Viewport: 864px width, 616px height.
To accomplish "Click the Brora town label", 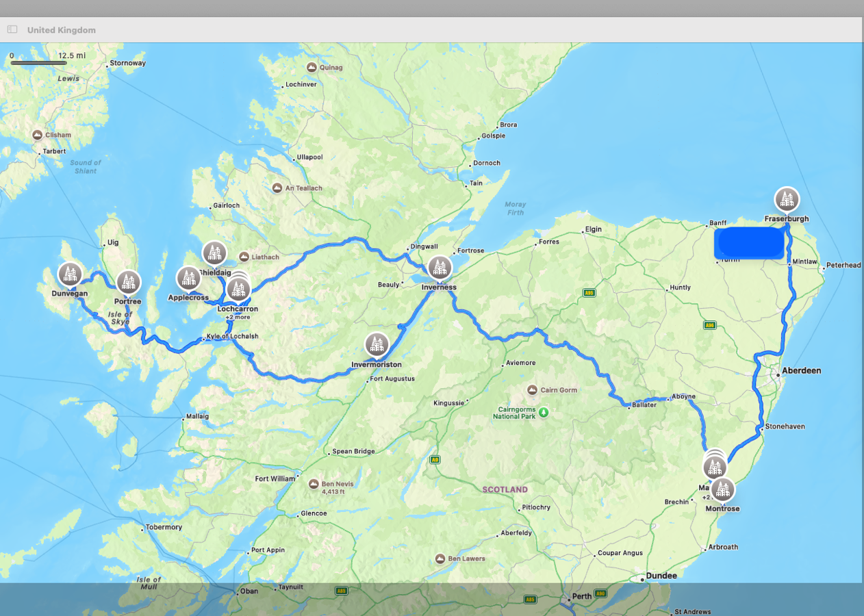I will pyautogui.click(x=509, y=125).
